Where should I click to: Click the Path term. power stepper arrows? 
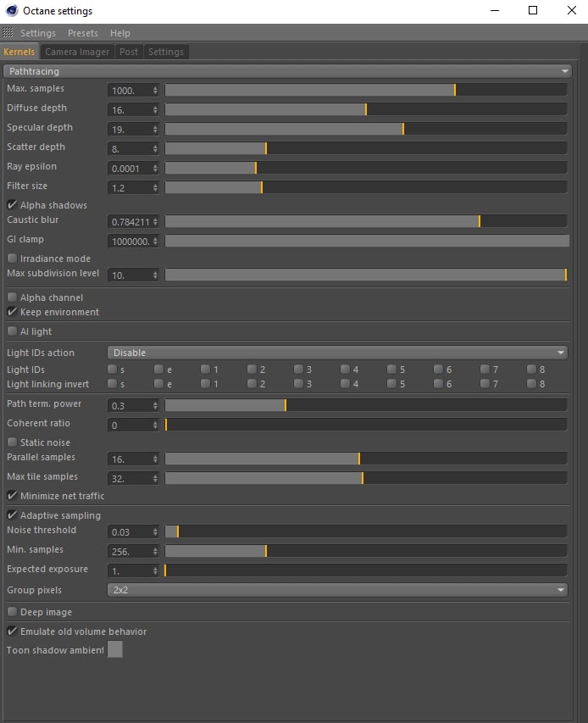pos(155,406)
